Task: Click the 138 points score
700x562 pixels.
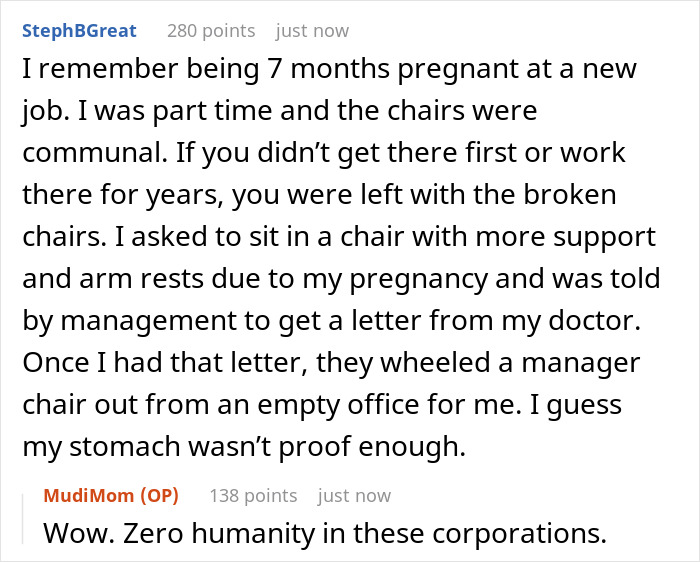Action: coord(253,495)
